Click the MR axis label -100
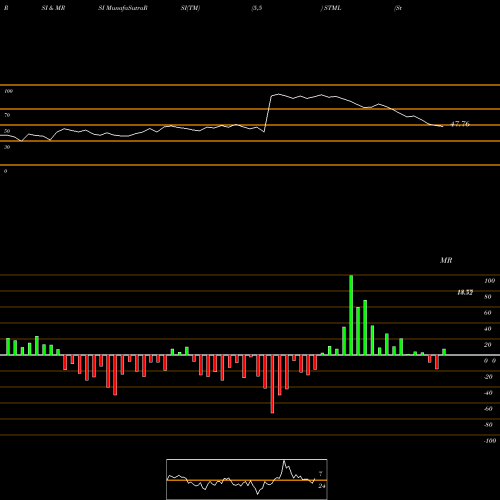 [490, 441]
